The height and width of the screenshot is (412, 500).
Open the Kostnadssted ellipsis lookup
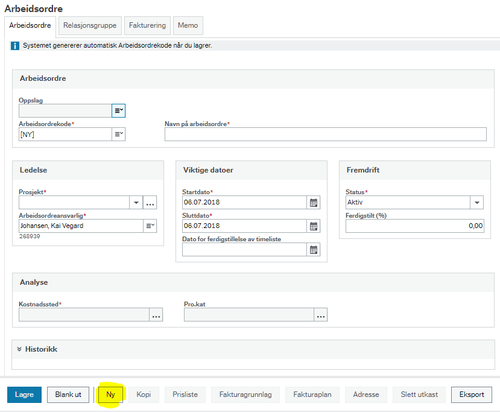click(156, 315)
